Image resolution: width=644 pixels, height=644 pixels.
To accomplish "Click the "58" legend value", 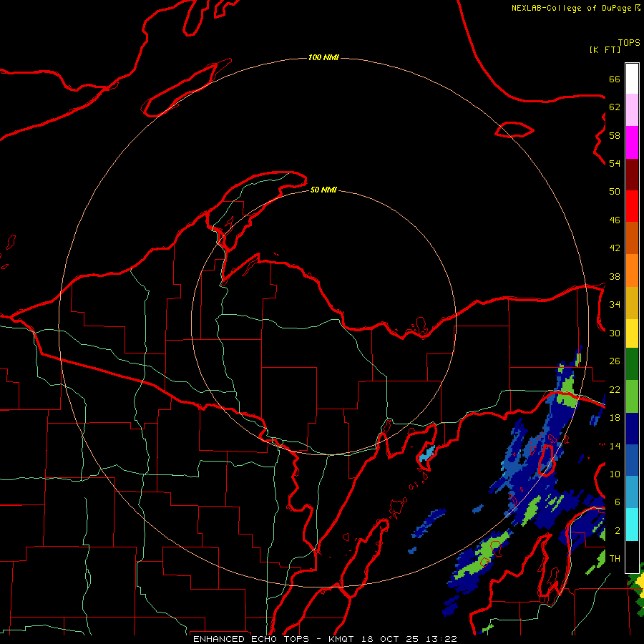I will coord(615,135).
